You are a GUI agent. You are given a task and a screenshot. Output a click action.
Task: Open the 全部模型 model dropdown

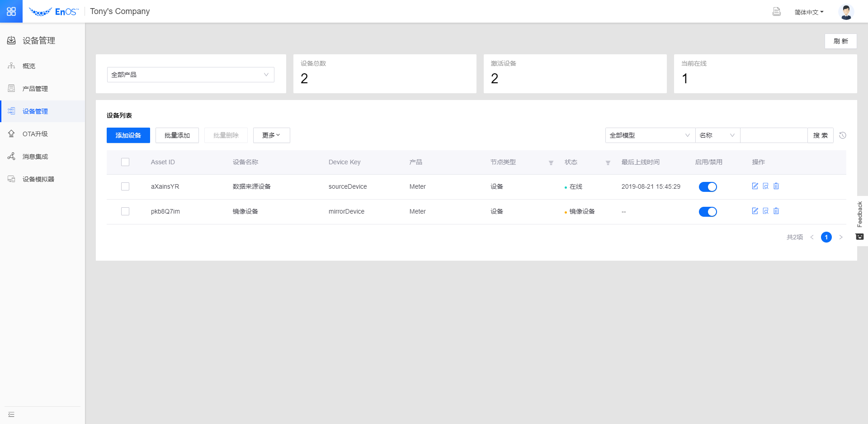point(650,135)
